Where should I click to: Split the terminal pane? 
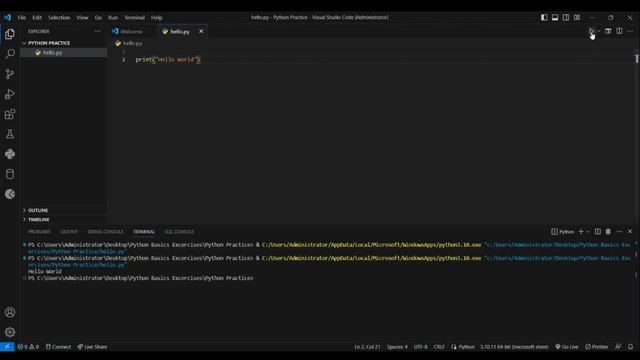pos(598,231)
